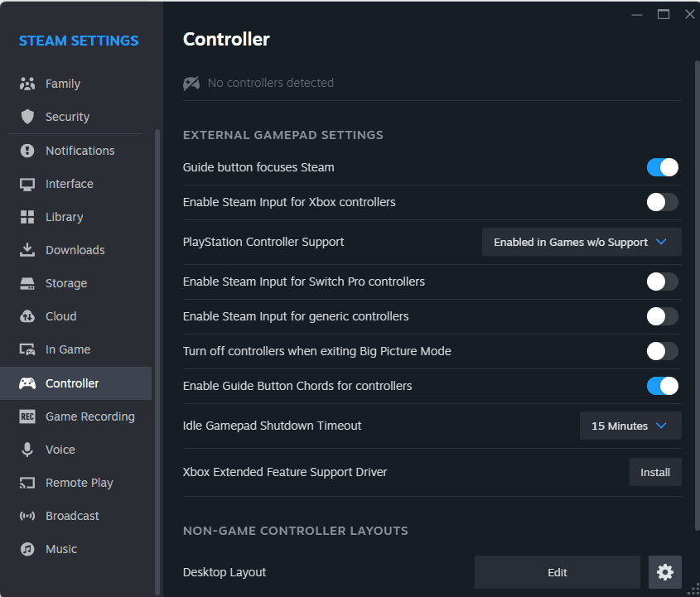The image size is (700, 597).
Task: Click the Library grid icon
Action: click(27, 217)
